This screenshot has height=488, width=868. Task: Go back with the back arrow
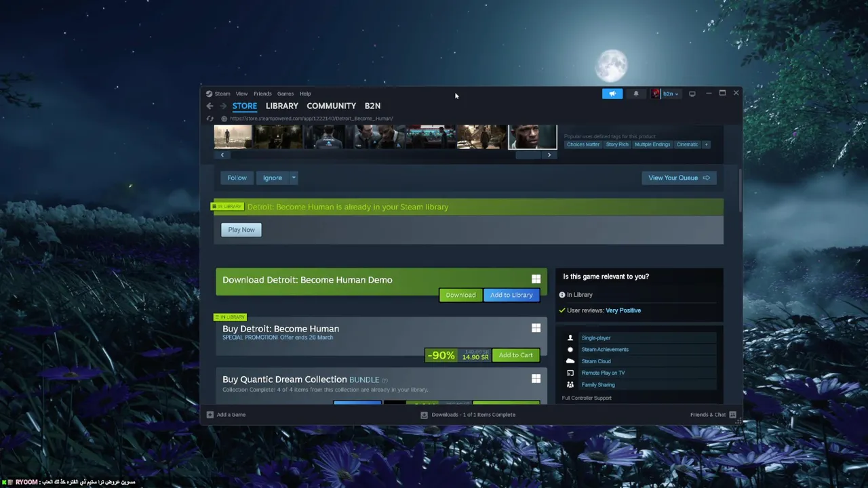pyautogui.click(x=210, y=106)
